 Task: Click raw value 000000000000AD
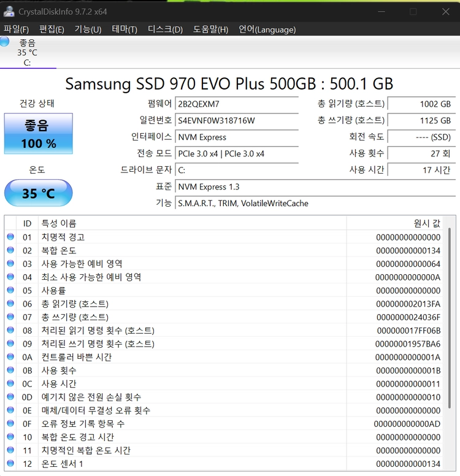click(407, 424)
